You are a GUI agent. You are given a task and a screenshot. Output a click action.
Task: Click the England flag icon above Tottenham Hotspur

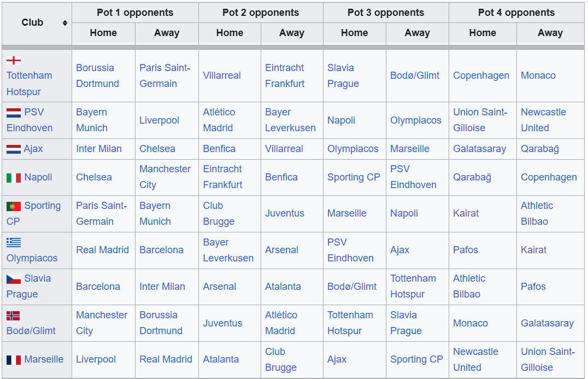click(x=14, y=60)
